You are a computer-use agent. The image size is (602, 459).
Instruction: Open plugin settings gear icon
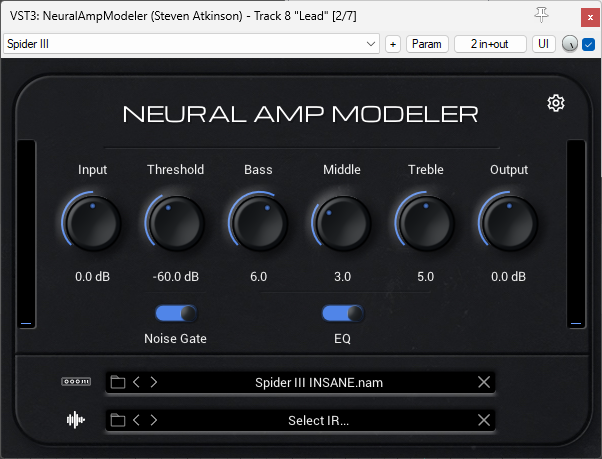[x=556, y=103]
